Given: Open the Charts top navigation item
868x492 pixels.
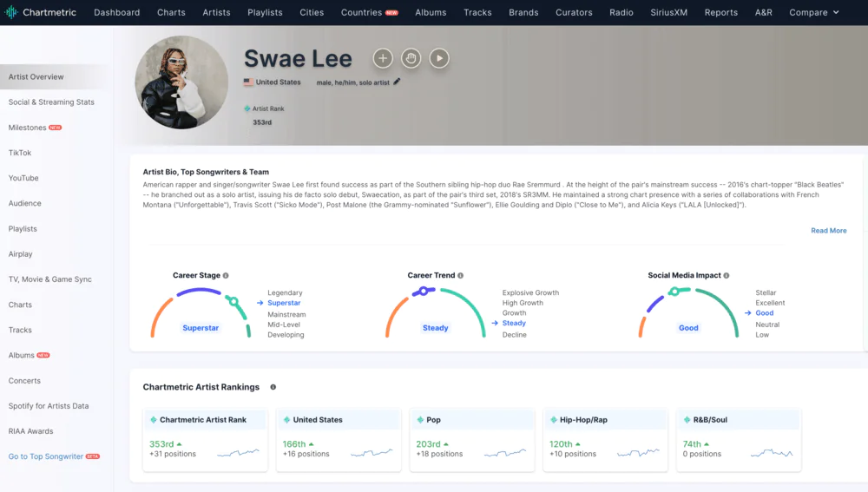Looking at the screenshot, I should (x=171, y=12).
